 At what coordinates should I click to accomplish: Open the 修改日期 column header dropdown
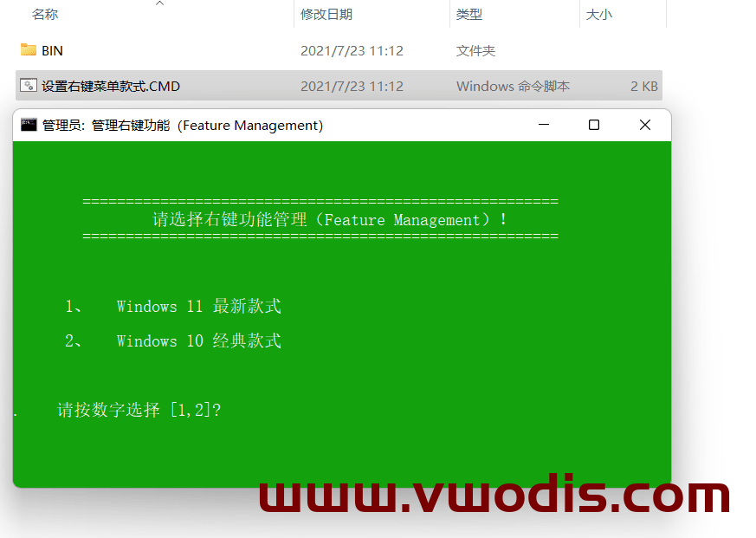326,14
